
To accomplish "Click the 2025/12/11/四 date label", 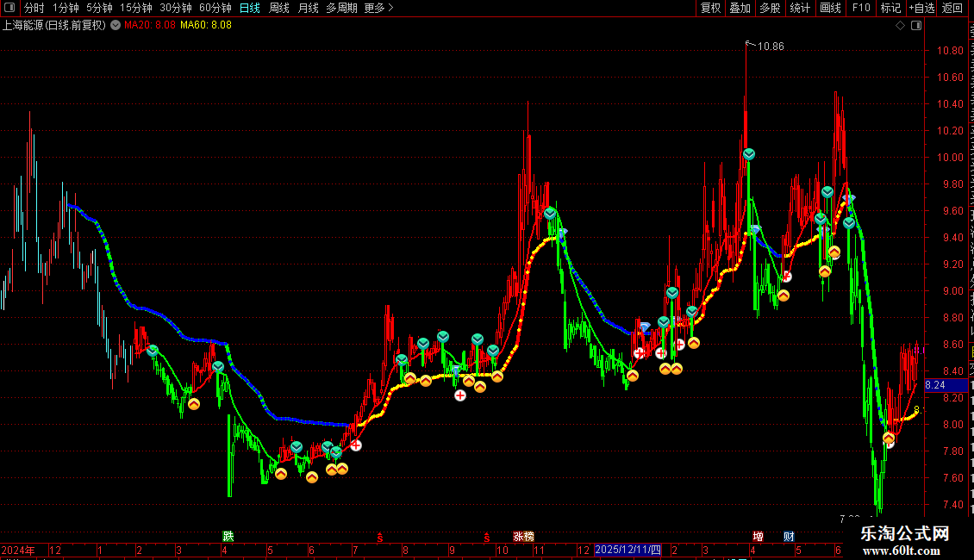I will click(628, 550).
